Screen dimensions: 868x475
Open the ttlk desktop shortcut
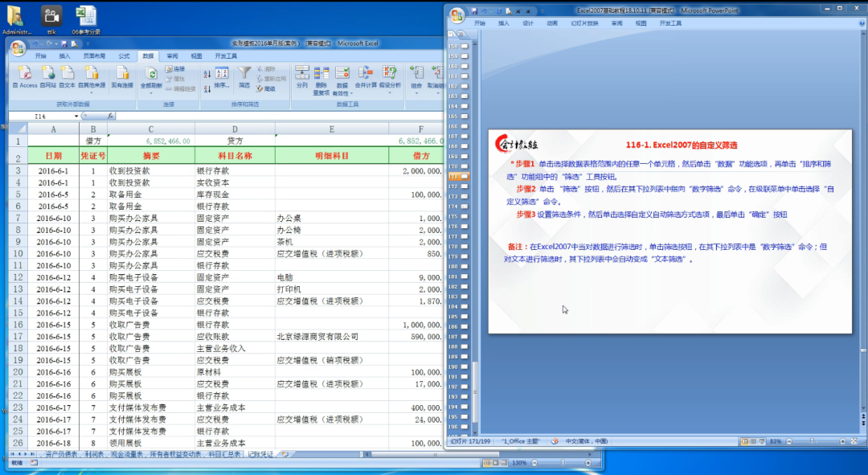coord(51,19)
